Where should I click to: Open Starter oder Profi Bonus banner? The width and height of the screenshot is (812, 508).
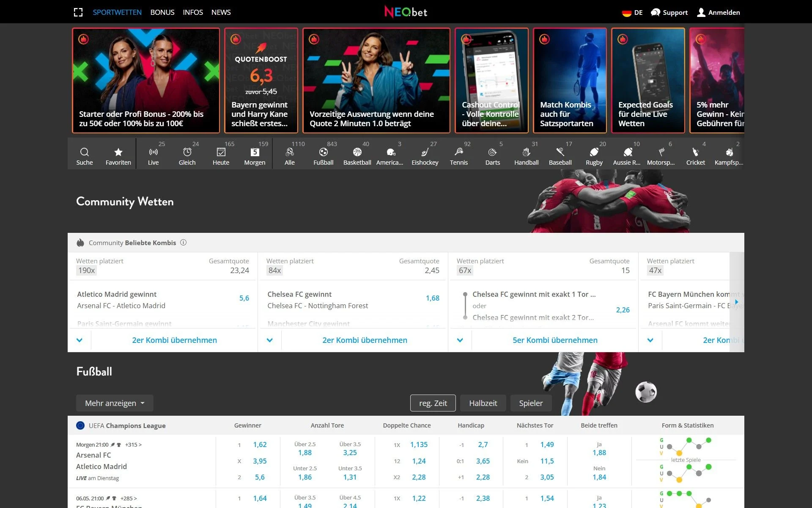(146, 80)
